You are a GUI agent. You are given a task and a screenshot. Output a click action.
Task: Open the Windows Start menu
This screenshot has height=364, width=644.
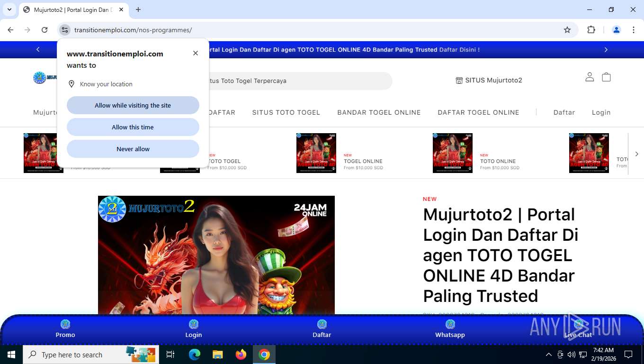click(11, 355)
